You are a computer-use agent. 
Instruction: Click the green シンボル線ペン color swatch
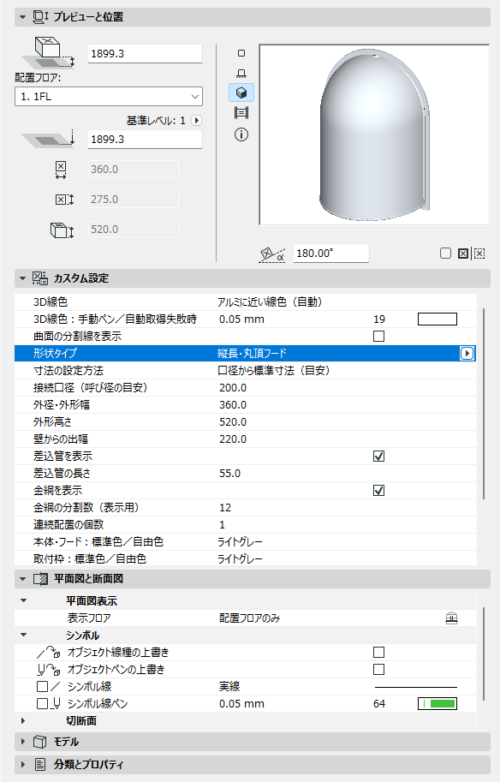[437, 704]
